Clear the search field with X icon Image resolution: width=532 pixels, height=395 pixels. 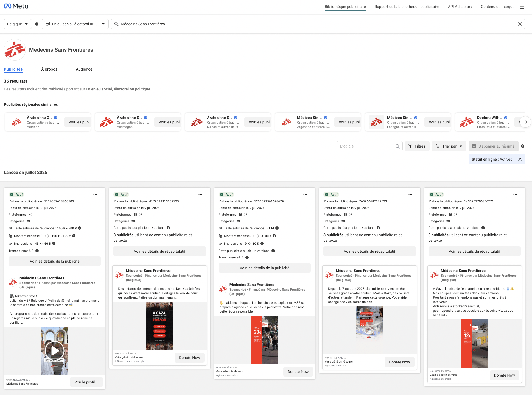click(520, 24)
